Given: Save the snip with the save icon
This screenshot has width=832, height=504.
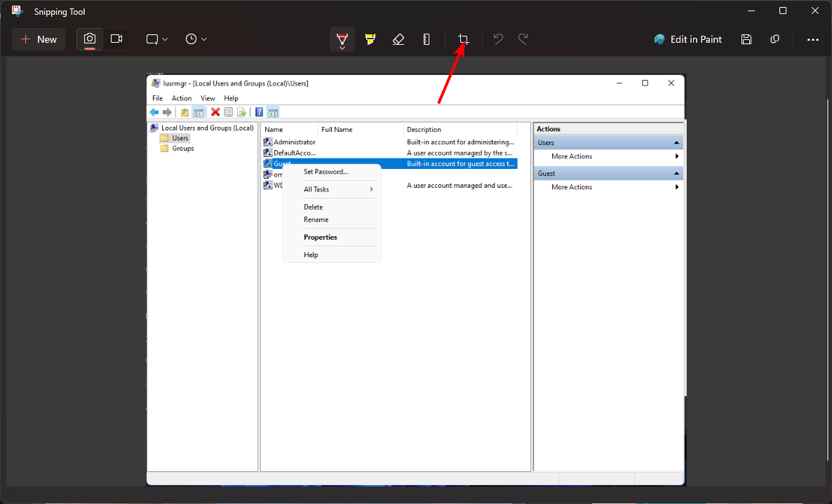Looking at the screenshot, I should point(746,39).
